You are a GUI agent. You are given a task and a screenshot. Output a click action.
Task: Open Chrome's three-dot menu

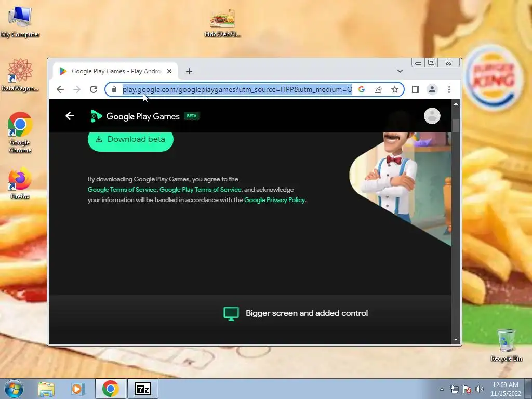coord(449,89)
